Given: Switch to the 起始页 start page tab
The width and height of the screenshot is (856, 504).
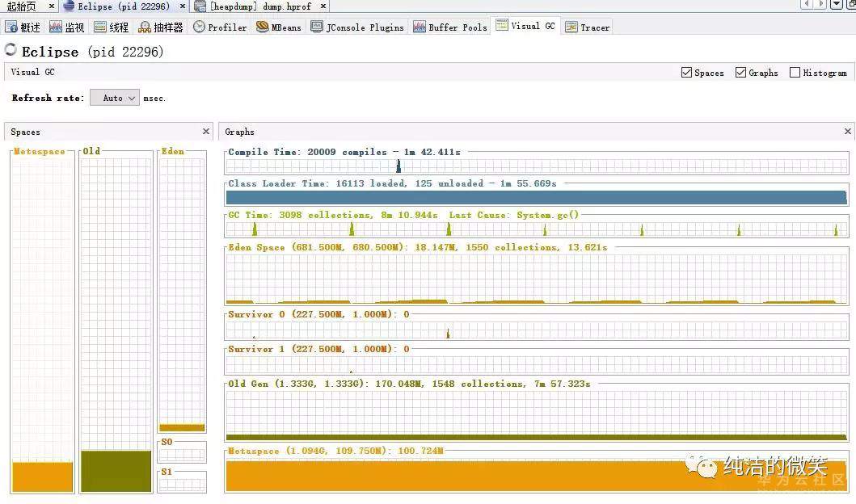Looking at the screenshot, I should tap(21, 6).
